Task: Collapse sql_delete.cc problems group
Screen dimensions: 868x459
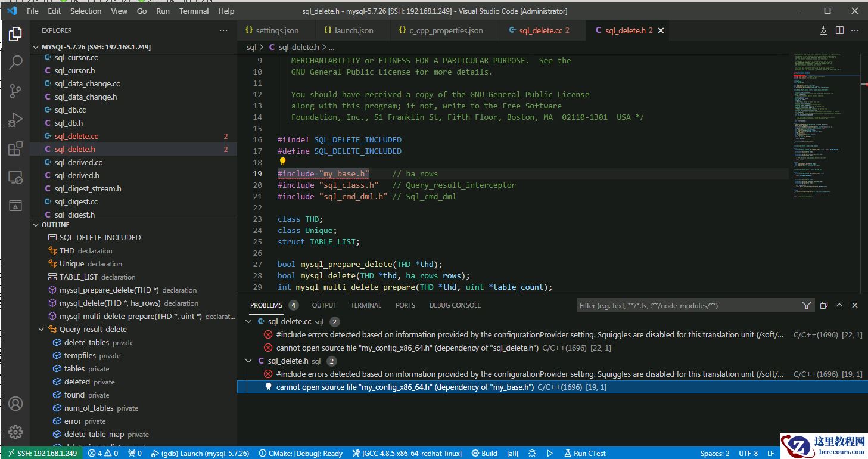Action: (x=249, y=322)
